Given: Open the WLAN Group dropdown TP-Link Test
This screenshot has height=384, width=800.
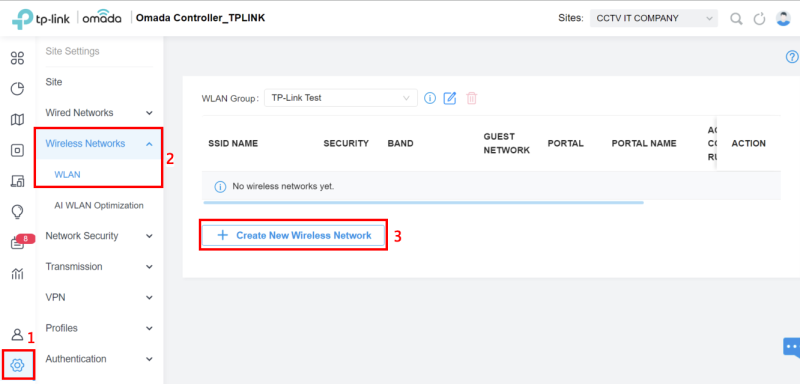Looking at the screenshot, I should (x=341, y=98).
